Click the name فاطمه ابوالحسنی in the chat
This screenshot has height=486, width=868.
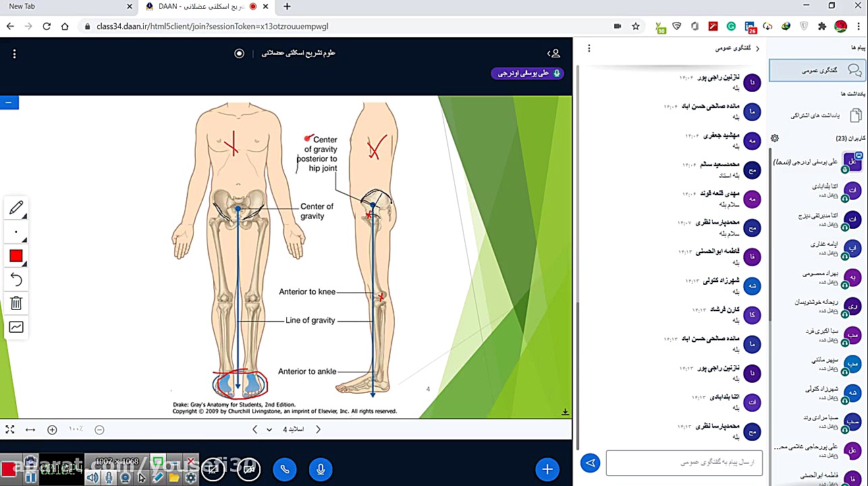717,252
